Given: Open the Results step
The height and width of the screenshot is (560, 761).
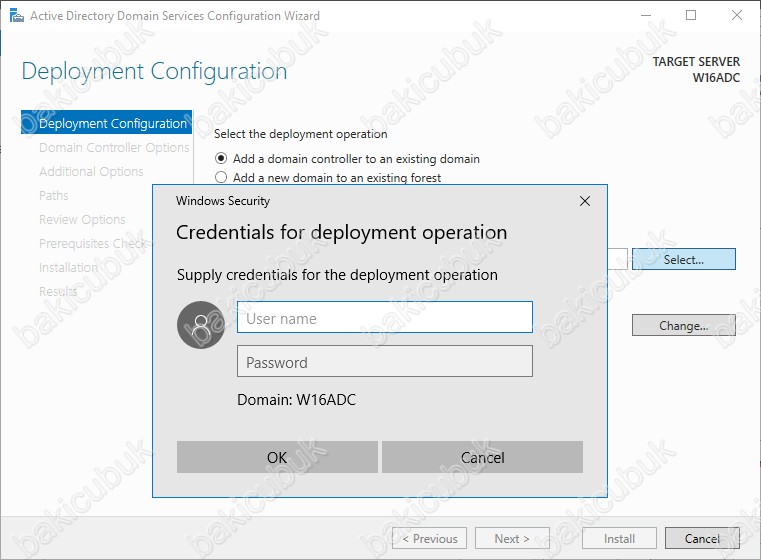Looking at the screenshot, I should tap(58, 291).
